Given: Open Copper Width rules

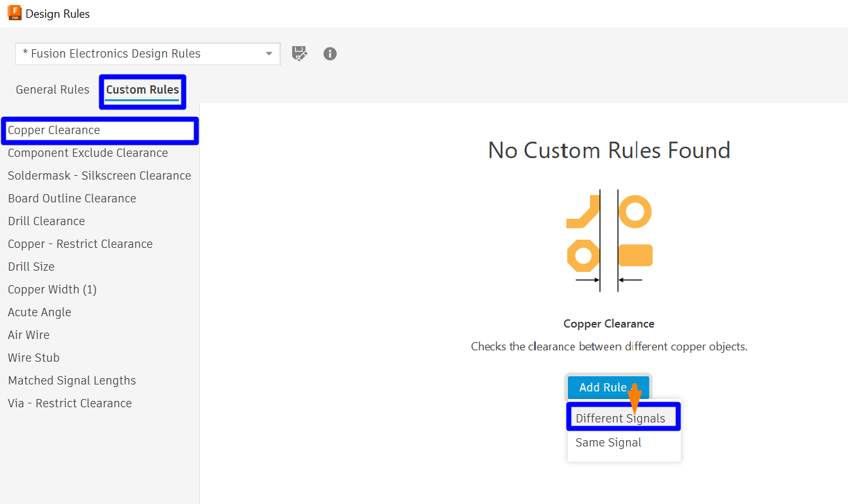Looking at the screenshot, I should tap(52, 289).
